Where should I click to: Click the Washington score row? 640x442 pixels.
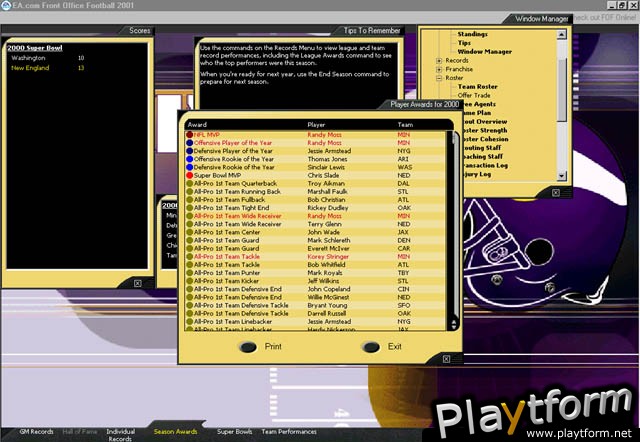pos(48,58)
